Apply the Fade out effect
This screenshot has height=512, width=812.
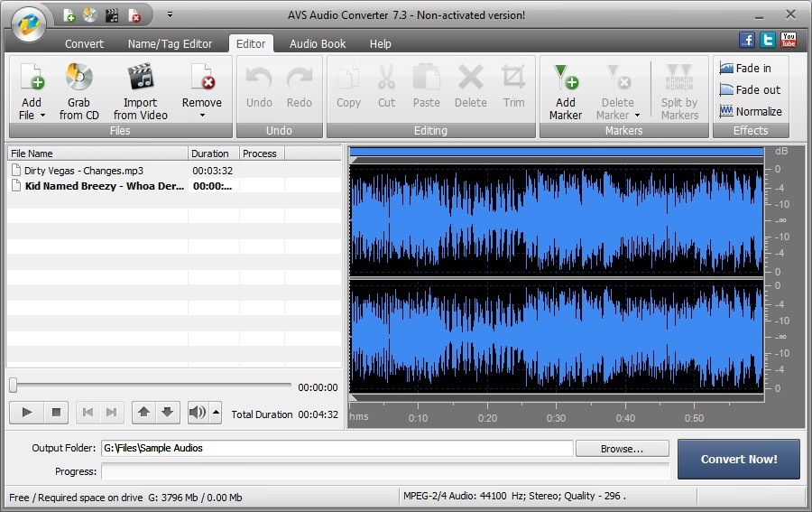click(750, 90)
